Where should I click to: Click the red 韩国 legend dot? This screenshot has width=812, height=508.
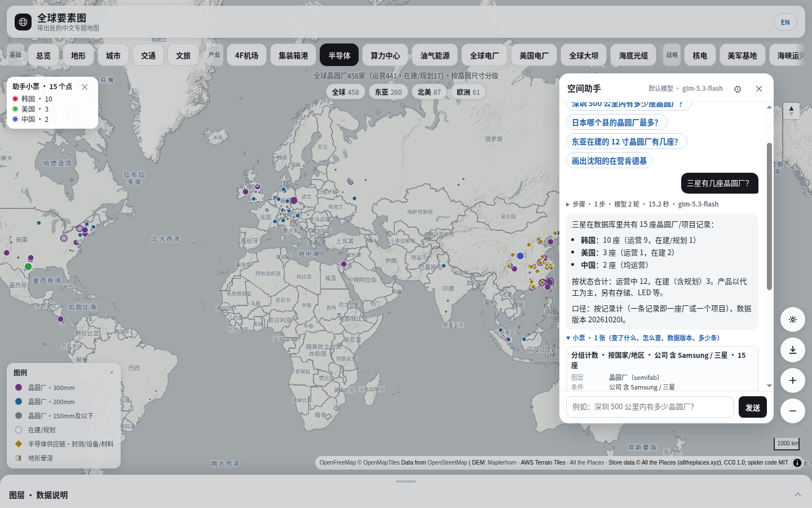[15, 99]
